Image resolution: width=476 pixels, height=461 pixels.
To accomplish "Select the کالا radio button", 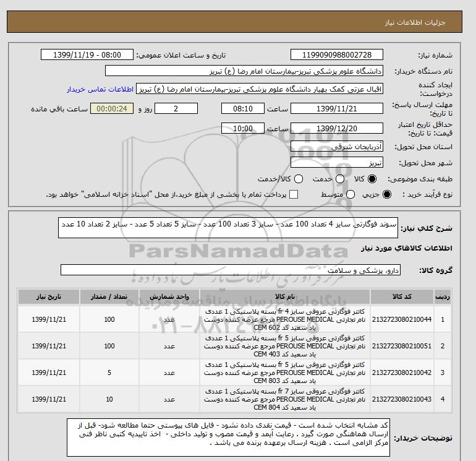I will [x=372, y=179].
